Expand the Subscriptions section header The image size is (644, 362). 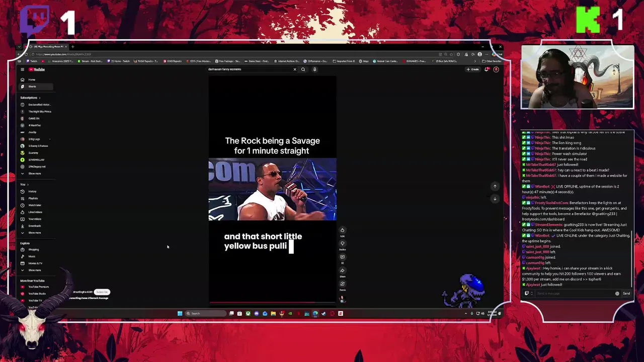point(30,98)
